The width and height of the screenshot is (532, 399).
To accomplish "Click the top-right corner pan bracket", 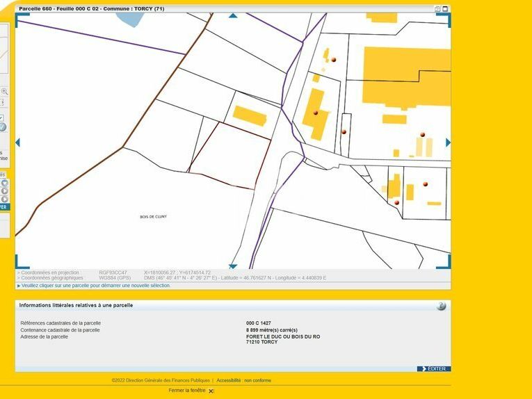I will click(444, 20).
